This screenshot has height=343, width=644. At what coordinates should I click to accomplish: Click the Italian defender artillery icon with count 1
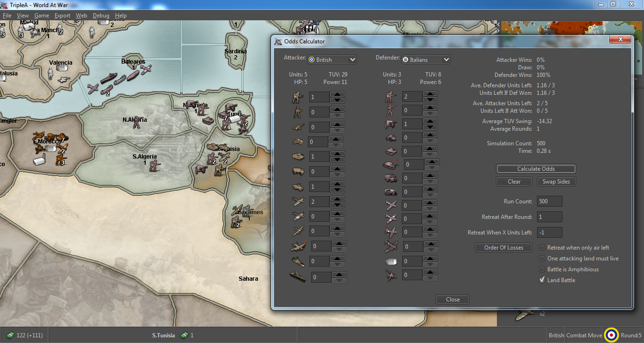coord(391,124)
